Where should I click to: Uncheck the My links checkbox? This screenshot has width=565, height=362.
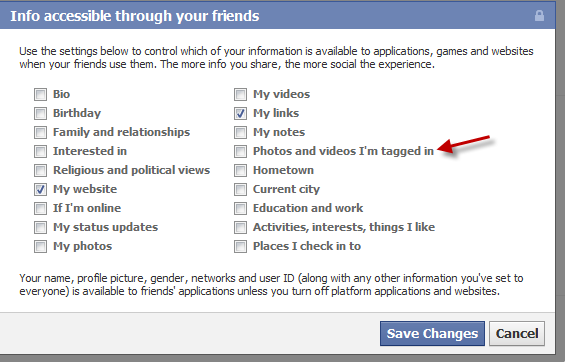[x=240, y=113]
